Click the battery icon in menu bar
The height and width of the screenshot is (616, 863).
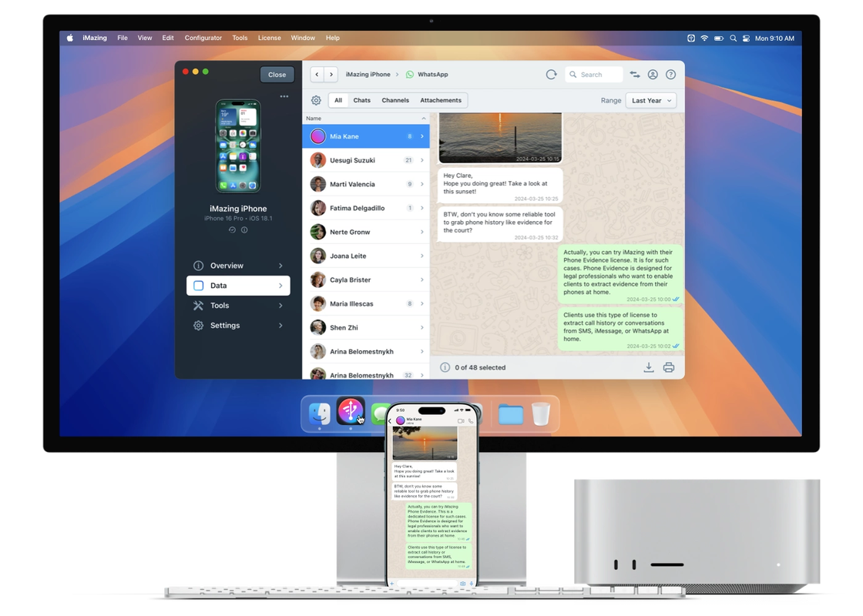coord(719,38)
